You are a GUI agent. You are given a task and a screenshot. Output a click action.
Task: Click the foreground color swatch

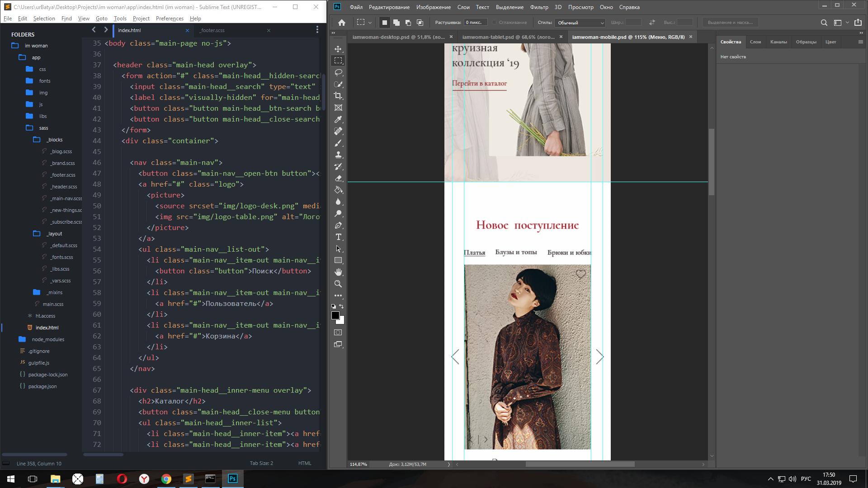coord(335,315)
